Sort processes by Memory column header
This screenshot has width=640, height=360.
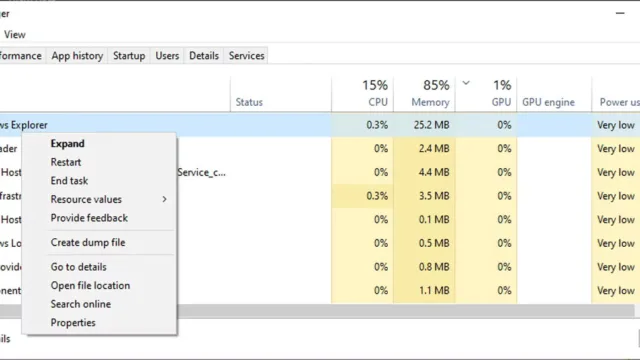click(424, 94)
